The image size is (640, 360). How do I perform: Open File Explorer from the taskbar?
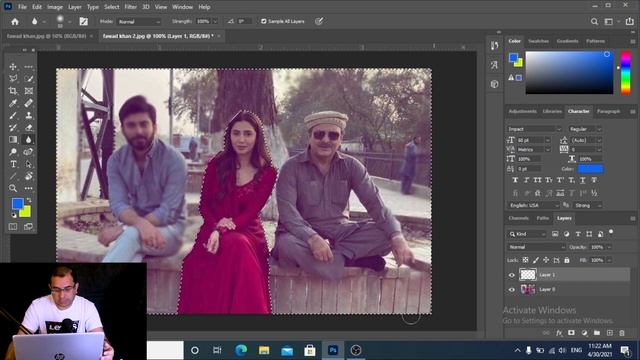[264, 350]
